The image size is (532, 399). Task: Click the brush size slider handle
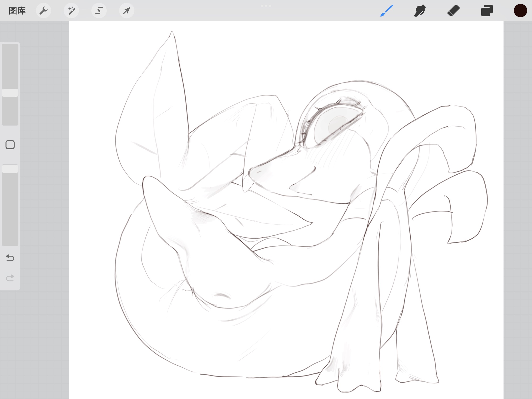click(10, 93)
